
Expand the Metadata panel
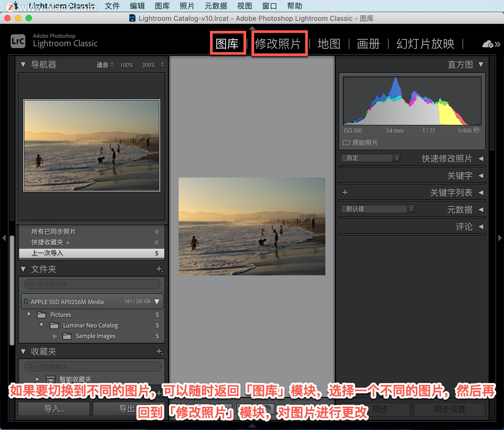[481, 210]
